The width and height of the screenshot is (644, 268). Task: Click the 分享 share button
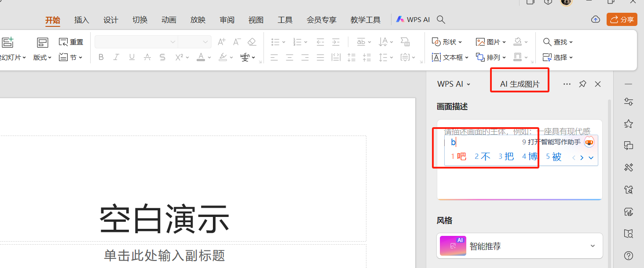[x=622, y=19]
